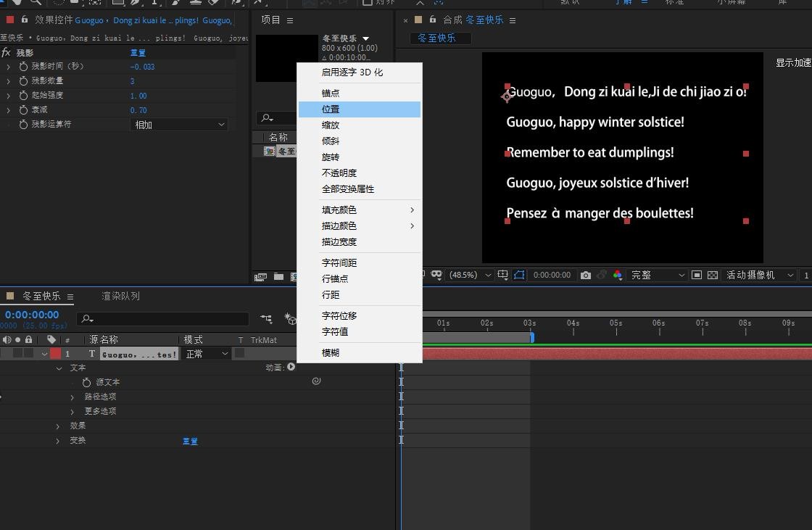The width and height of the screenshot is (812, 530).
Task: Open the 合成 panel menu icon
Action: pyautogui.click(x=512, y=20)
